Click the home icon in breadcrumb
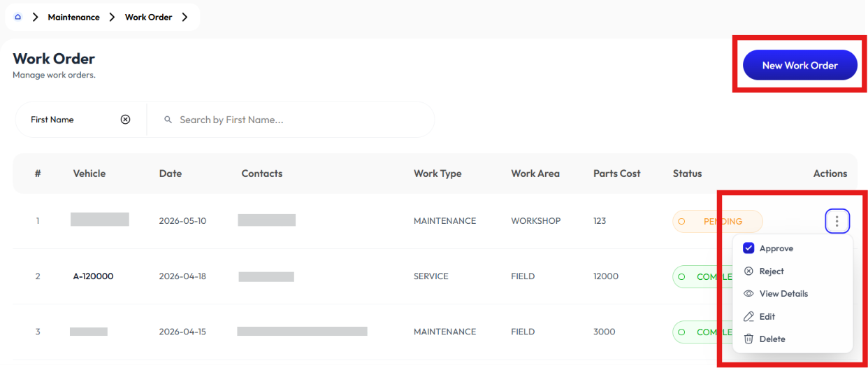The width and height of the screenshot is (868, 368). pos(18,17)
